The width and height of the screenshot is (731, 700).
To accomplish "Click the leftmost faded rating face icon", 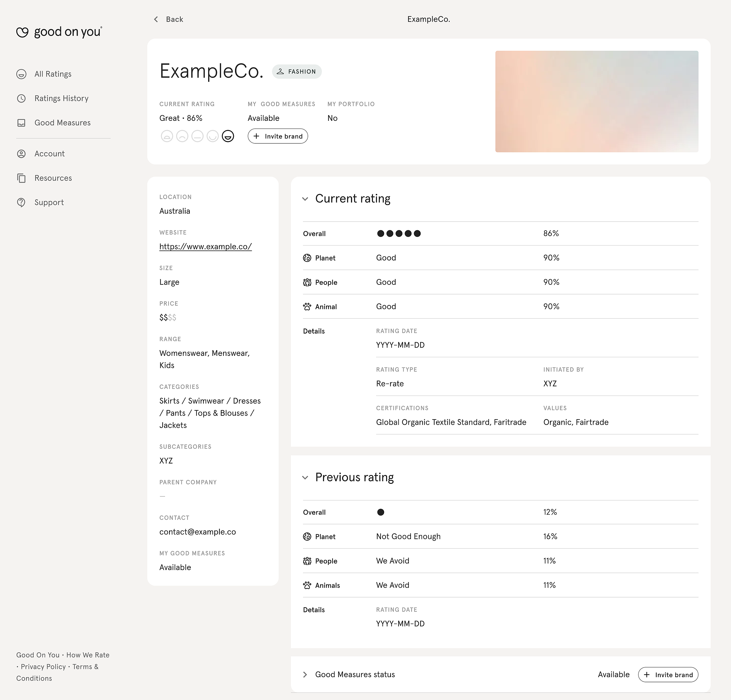I will coord(167,136).
